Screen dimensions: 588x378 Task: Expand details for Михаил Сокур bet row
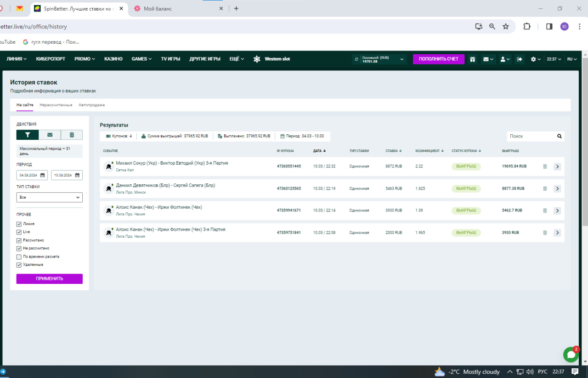[557, 166]
